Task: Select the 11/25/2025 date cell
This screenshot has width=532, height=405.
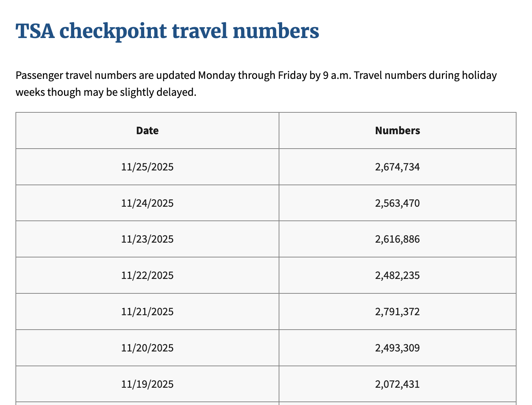Action: (147, 167)
